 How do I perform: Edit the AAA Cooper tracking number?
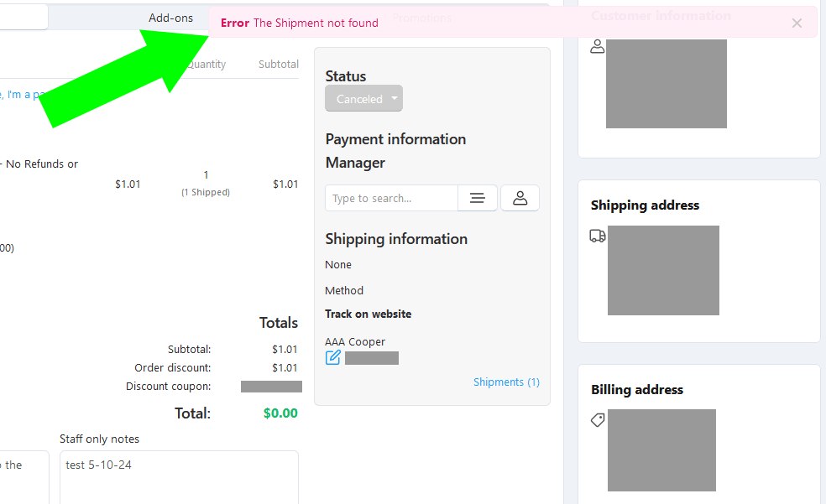click(333, 358)
